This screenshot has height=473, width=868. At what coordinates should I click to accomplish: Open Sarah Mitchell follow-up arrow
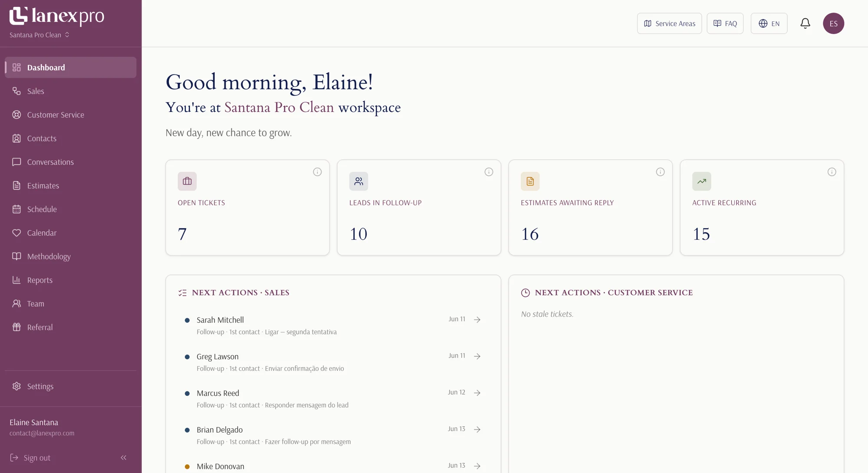(477, 320)
